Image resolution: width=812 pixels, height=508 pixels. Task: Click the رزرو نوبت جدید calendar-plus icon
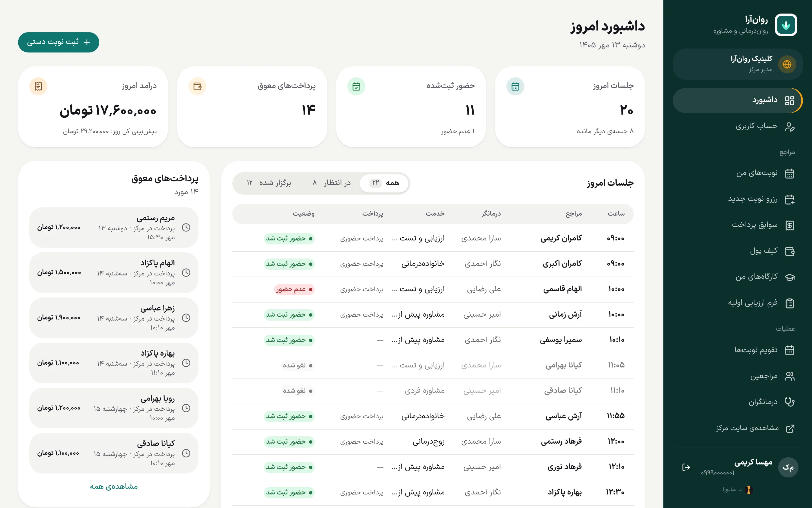(789, 199)
